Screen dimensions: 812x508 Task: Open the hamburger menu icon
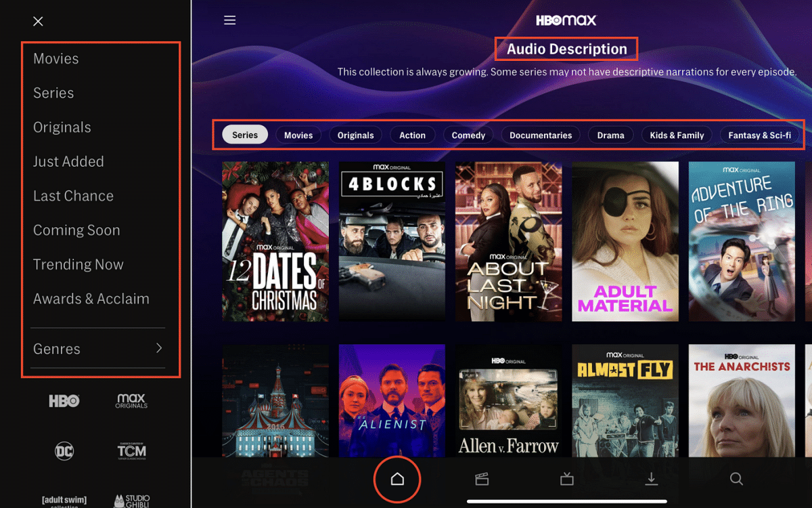pyautogui.click(x=230, y=20)
